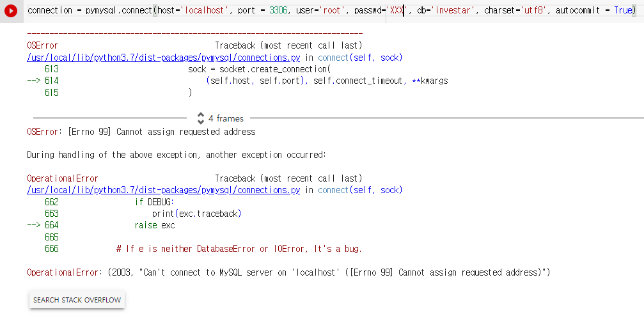Click the OperationalError 2003 message line
This screenshot has width=644, height=314.
(x=288, y=272)
